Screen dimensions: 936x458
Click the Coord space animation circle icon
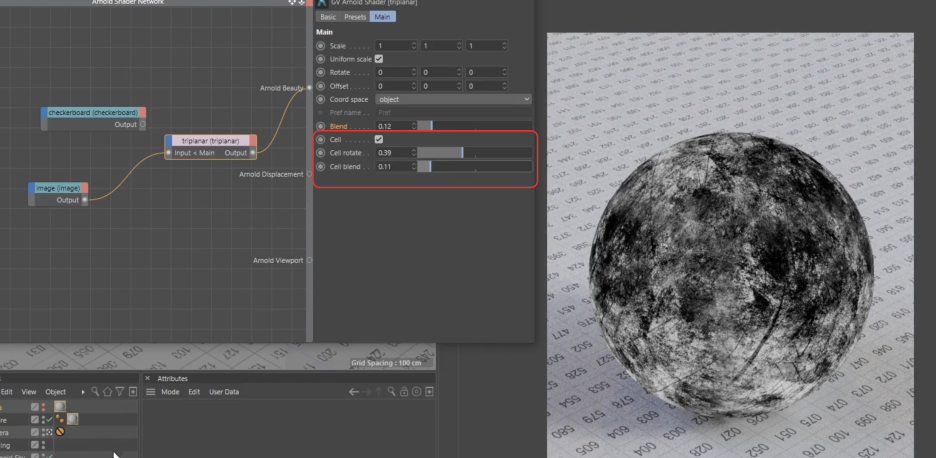[321, 99]
